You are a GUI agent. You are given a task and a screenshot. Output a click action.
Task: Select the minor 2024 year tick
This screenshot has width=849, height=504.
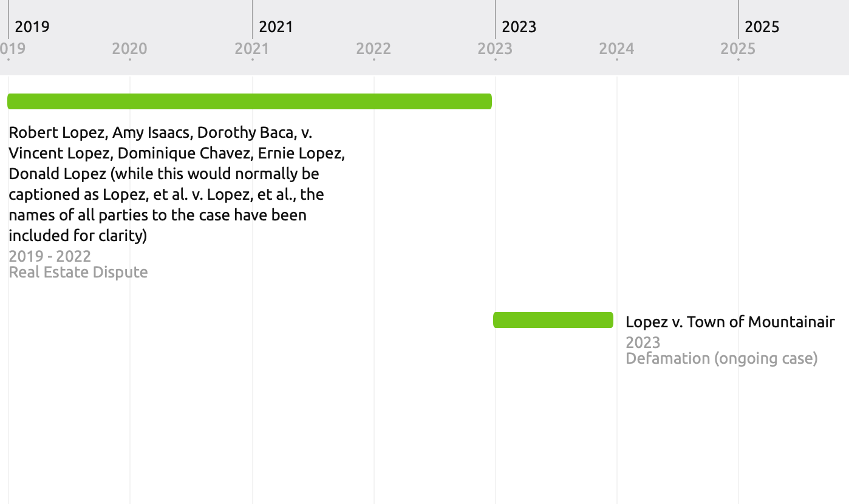click(x=616, y=49)
